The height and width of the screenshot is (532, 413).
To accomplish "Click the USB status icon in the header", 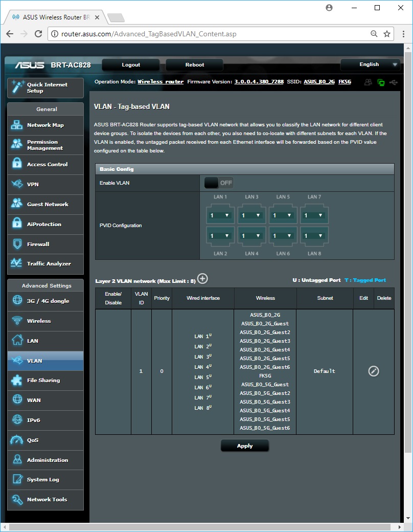I will [x=392, y=82].
